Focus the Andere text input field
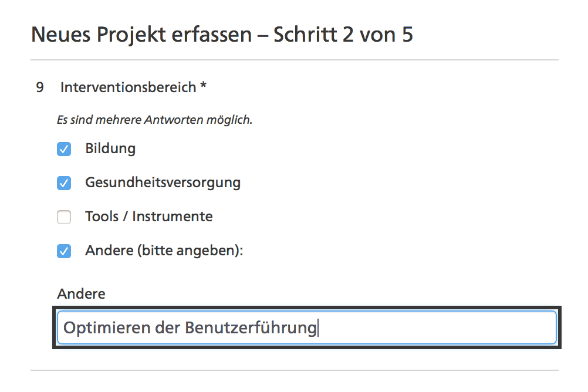The width and height of the screenshot is (588, 392). [x=306, y=327]
